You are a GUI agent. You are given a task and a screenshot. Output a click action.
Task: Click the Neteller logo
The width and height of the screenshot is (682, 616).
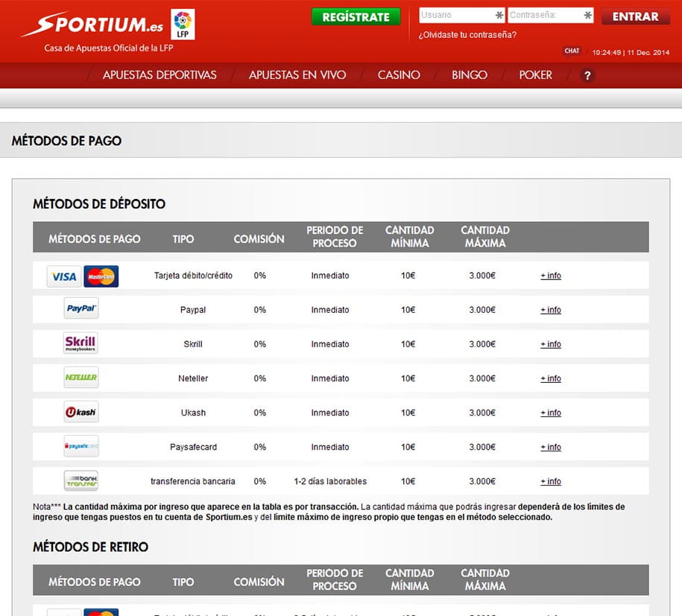[81, 378]
